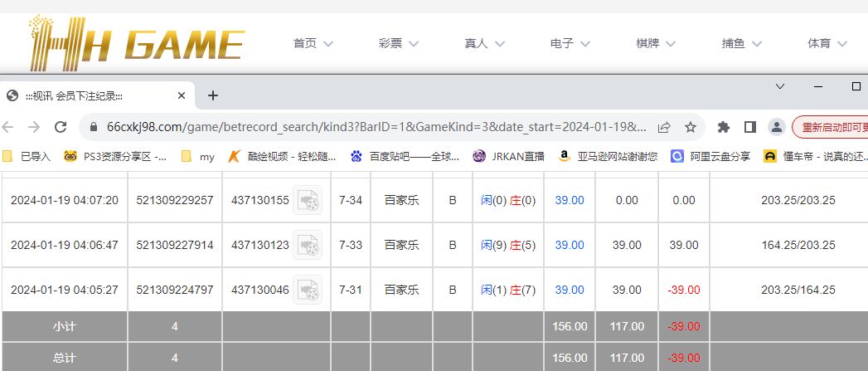Open the extensions puzzle icon
The image size is (868, 371).
(x=724, y=127)
